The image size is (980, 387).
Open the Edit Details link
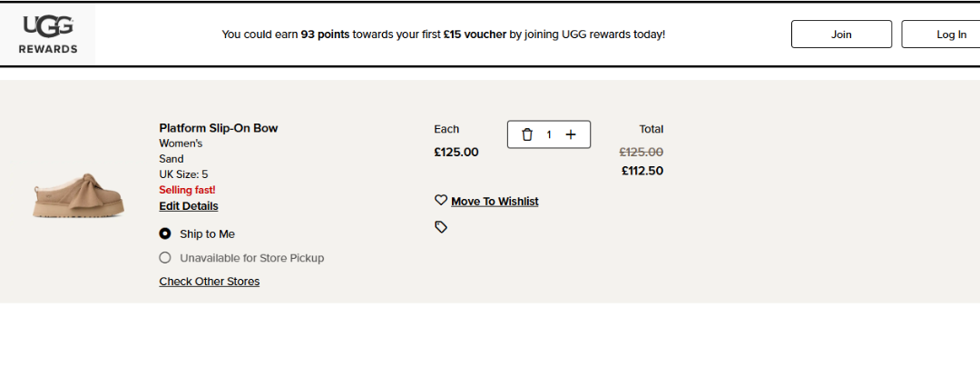pos(189,206)
